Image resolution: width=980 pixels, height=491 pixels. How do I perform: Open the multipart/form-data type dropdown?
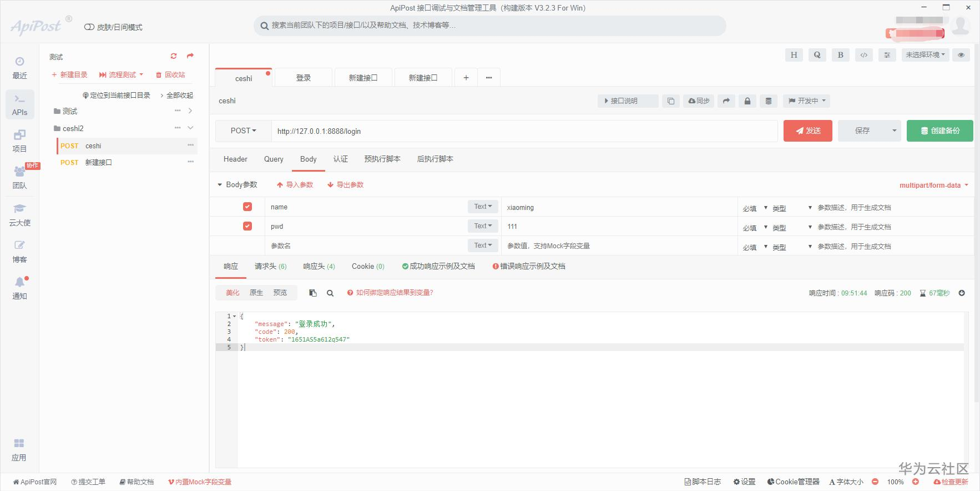point(934,186)
